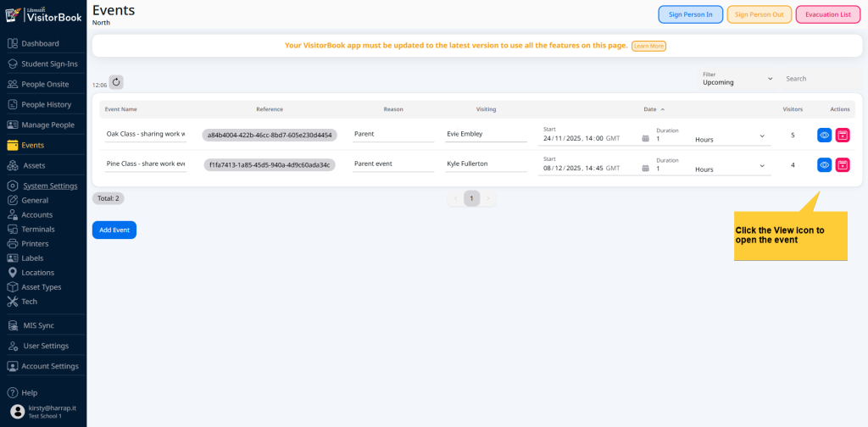868x427 pixels.
Task: Follow the Learn More link in banner
Action: point(648,46)
